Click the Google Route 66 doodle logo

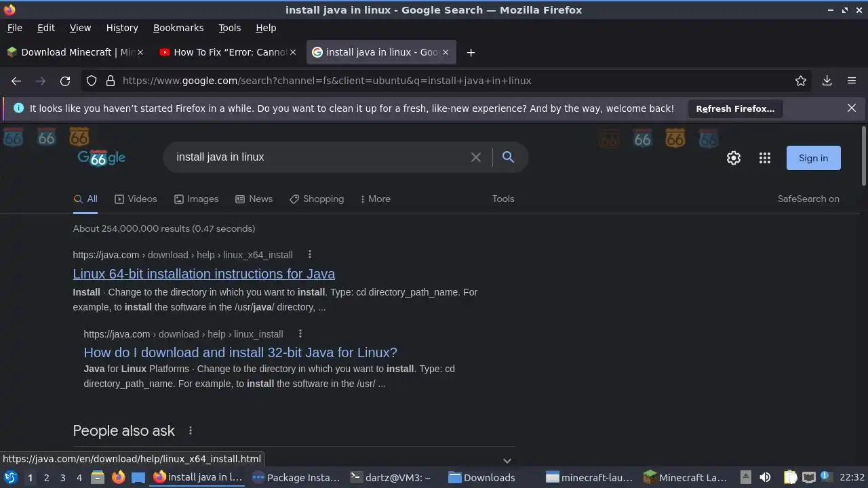click(102, 158)
